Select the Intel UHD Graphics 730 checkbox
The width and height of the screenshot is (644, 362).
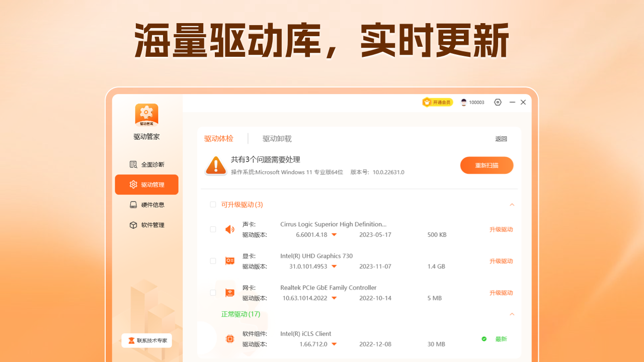tap(213, 260)
